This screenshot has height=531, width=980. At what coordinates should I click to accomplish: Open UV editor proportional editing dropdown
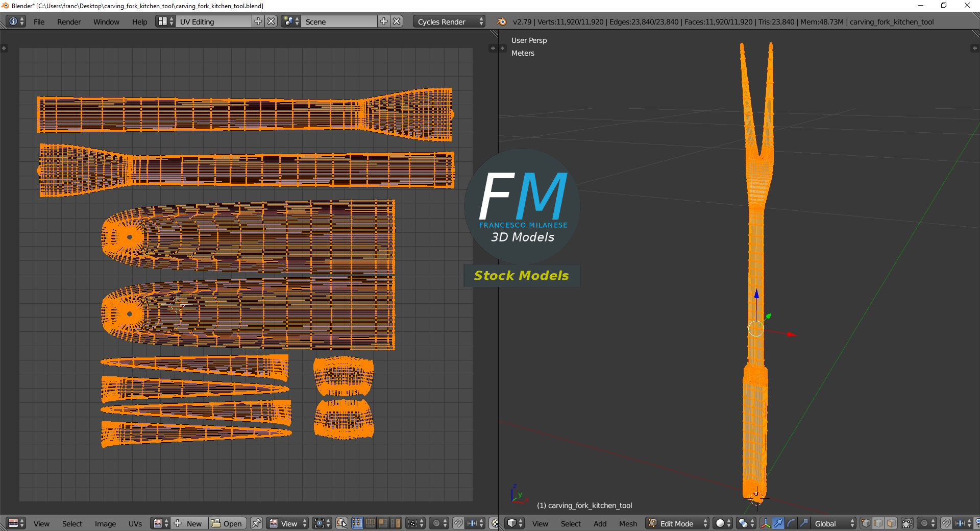tap(439, 523)
